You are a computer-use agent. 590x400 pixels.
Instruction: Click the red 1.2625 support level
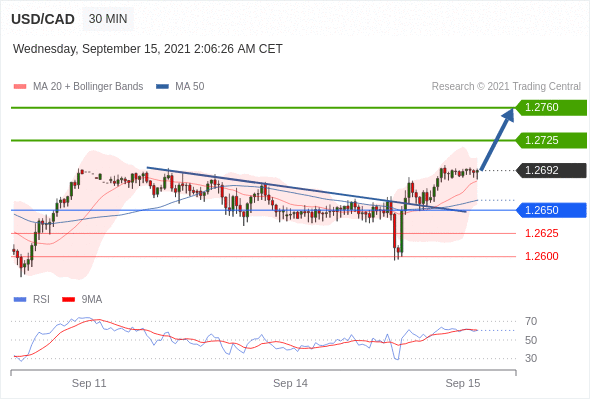coord(541,233)
